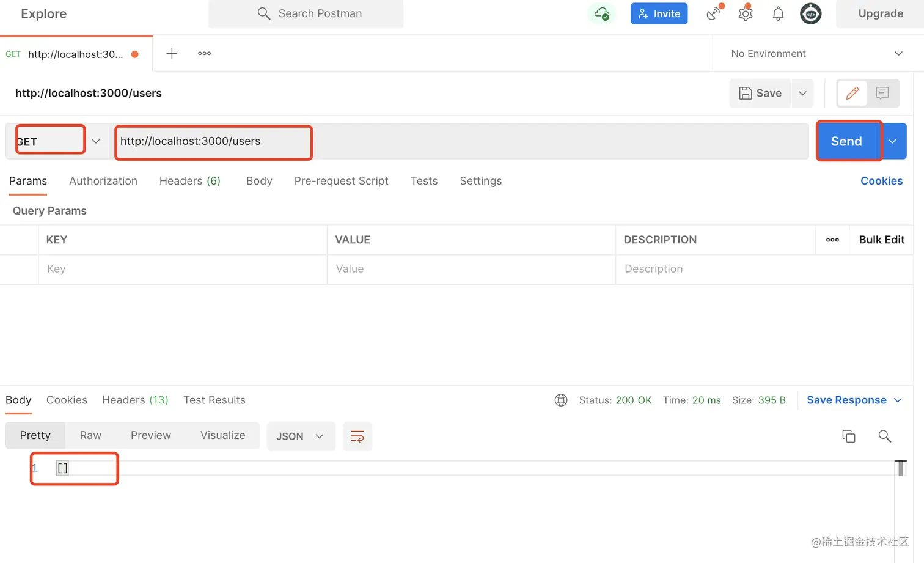The height and width of the screenshot is (563, 924).
Task: Search the response body with magnifier icon
Action: pos(885,436)
